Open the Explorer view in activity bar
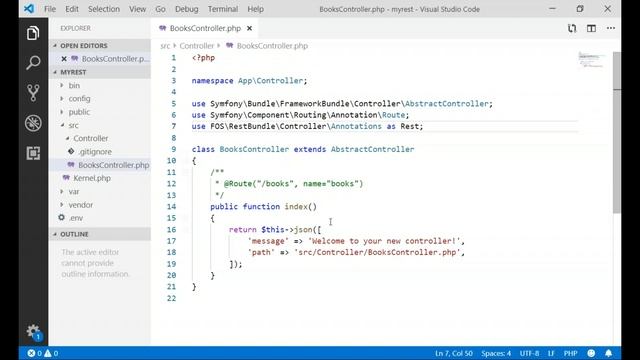The image size is (640, 360). [33, 33]
